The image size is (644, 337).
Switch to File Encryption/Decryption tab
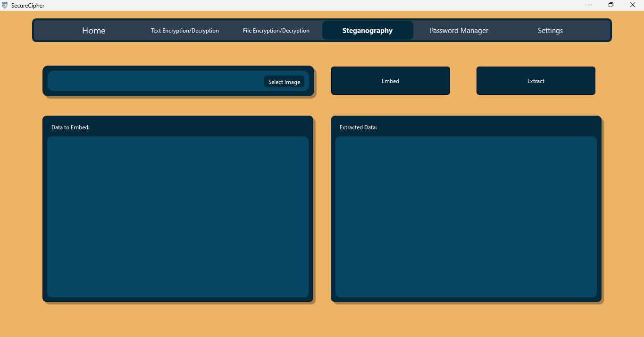(x=276, y=31)
